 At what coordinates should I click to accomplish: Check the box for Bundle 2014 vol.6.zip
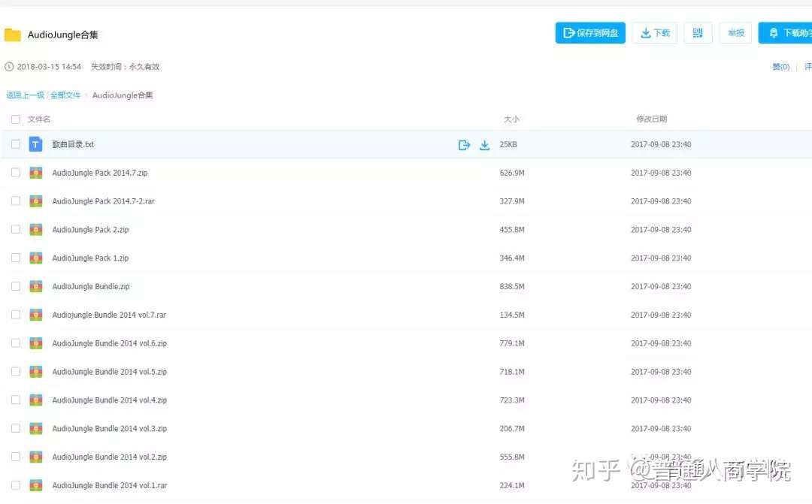(16, 343)
